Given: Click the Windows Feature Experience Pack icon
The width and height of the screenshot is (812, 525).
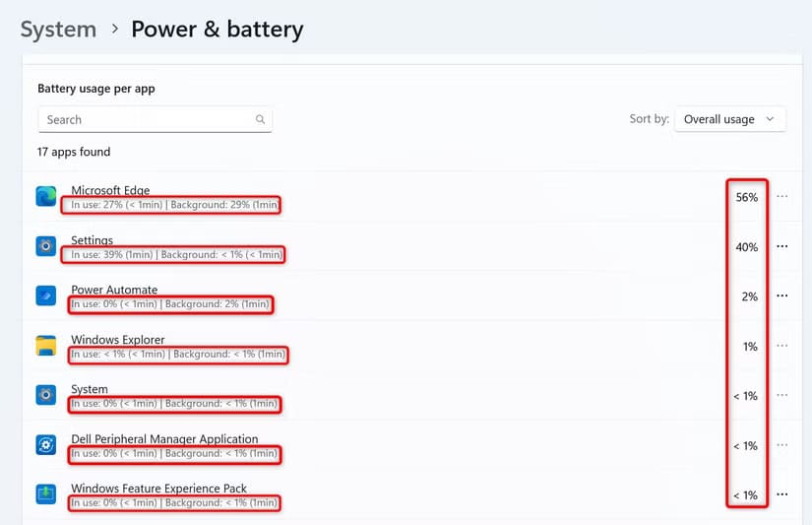Looking at the screenshot, I should click(46, 494).
